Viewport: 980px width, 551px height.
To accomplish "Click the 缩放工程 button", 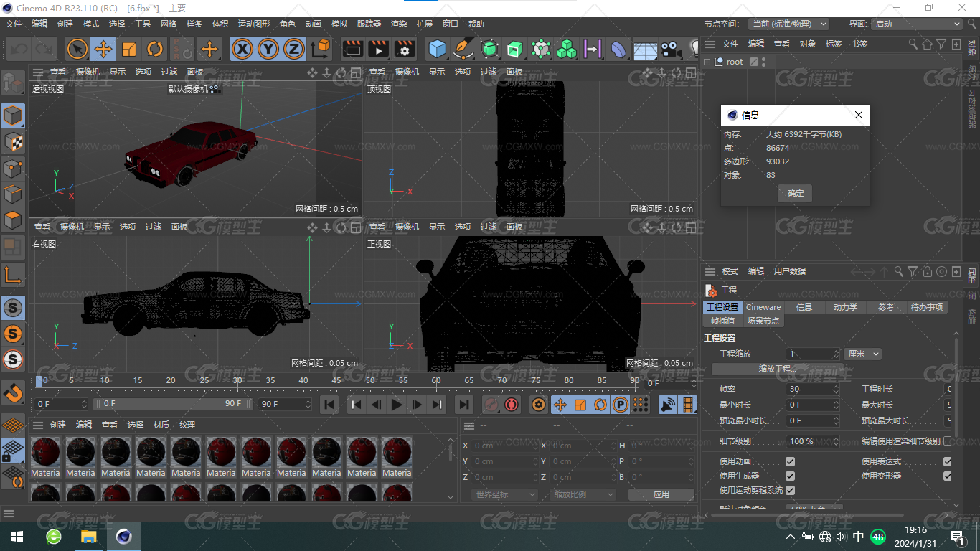I will [x=778, y=369].
